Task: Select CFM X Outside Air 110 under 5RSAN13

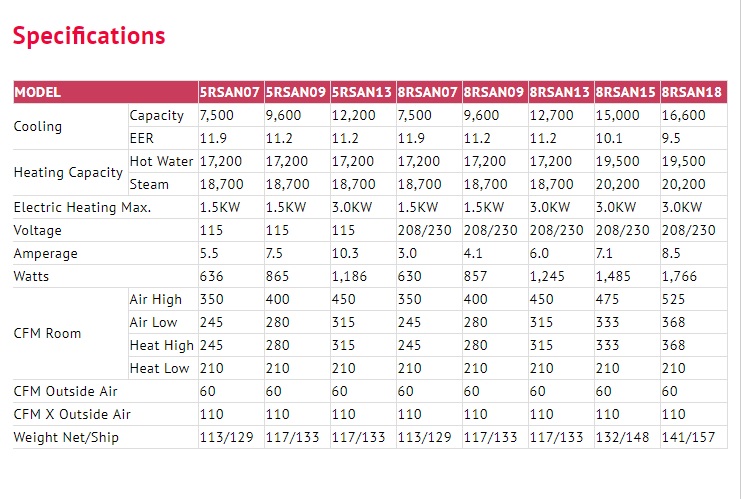Action: pyautogui.click(x=344, y=415)
